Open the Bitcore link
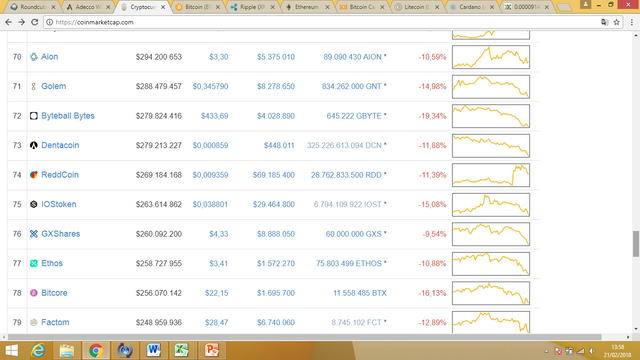Screen dimensions: 640x360 tap(54, 293)
